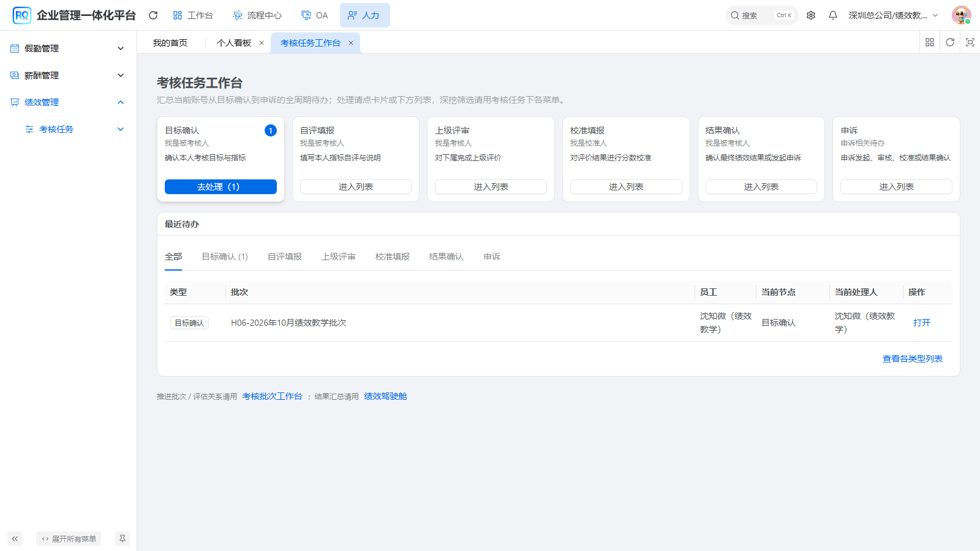Click 展开所有菜单 button
Viewport: 980px width, 551px height.
point(69,539)
